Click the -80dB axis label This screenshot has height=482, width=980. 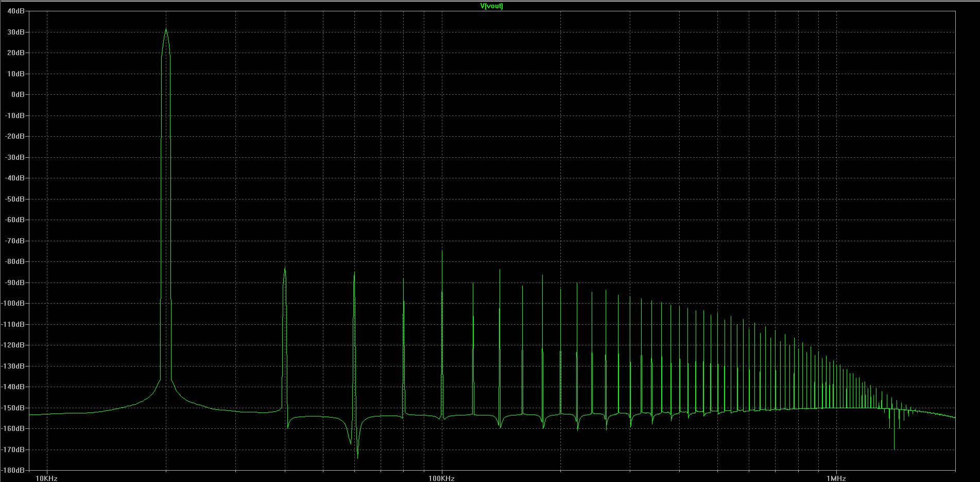pyautogui.click(x=15, y=261)
